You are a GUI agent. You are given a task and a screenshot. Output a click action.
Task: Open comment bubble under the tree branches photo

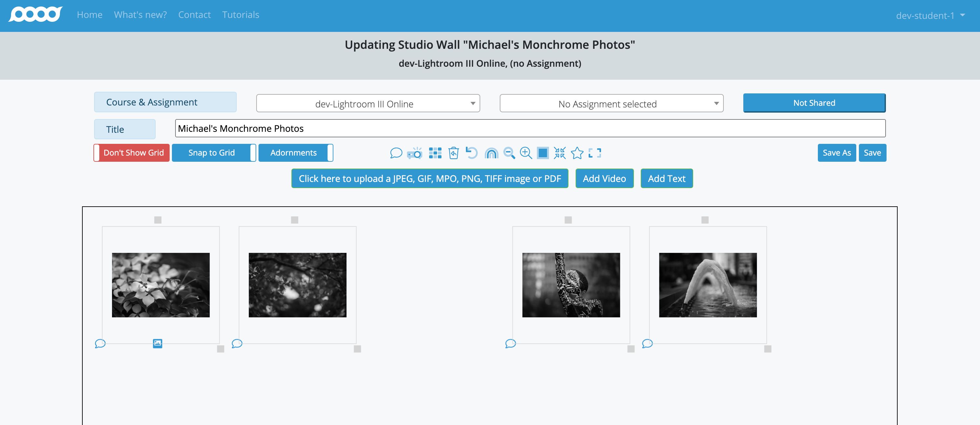point(237,344)
